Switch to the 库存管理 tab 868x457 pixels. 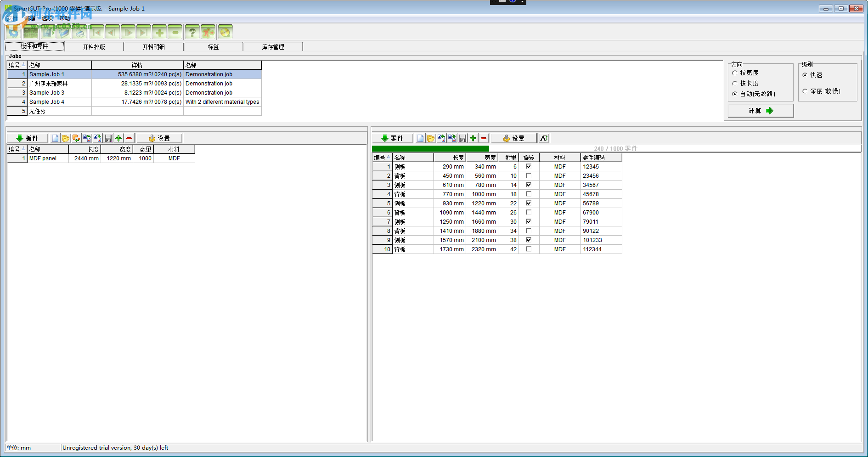pos(273,47)
